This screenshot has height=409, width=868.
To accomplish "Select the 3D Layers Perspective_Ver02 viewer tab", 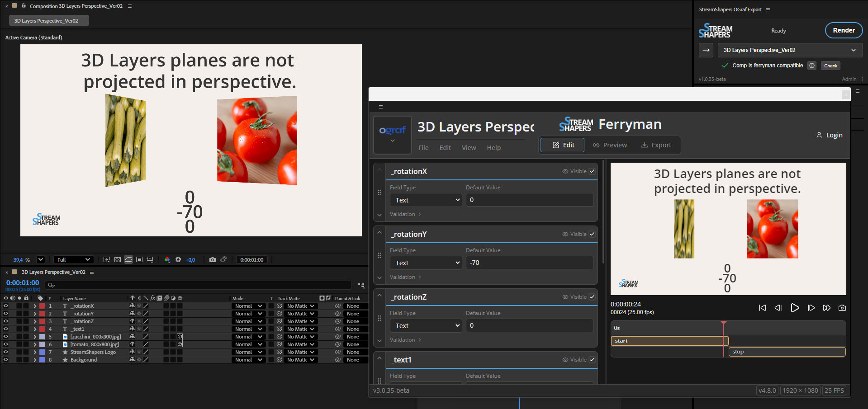I will (x=49, y=21).
